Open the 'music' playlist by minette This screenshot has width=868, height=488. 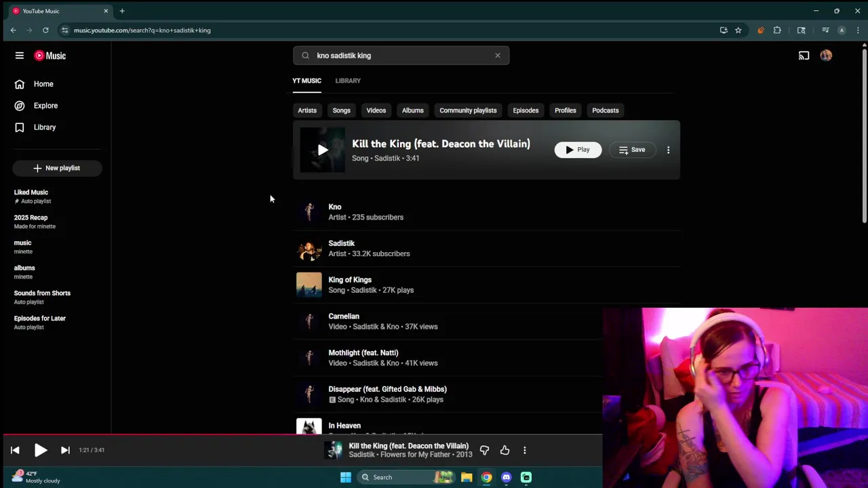[57, 247]
